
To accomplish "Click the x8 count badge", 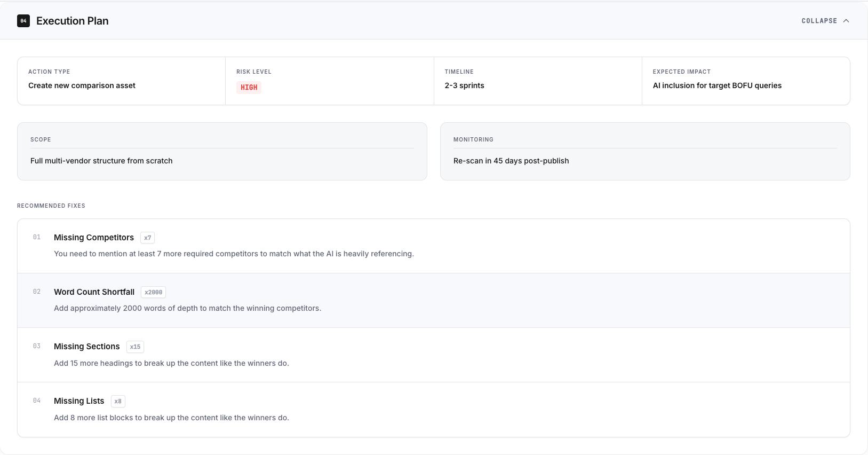I will (x=118, y=402).
